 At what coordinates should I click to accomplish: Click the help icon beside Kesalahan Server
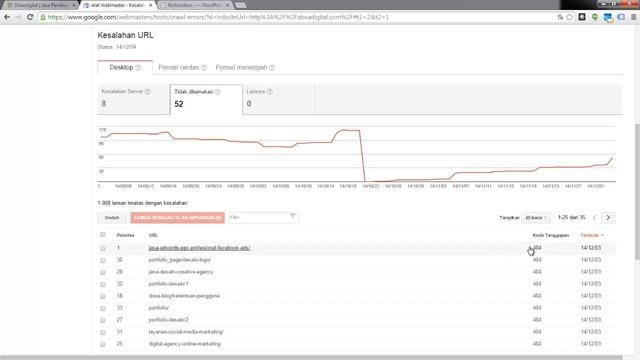point(148,92)
